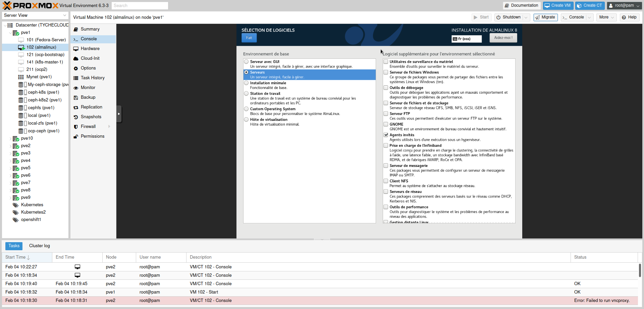Click the Datacenter server icon

point(10,25)
